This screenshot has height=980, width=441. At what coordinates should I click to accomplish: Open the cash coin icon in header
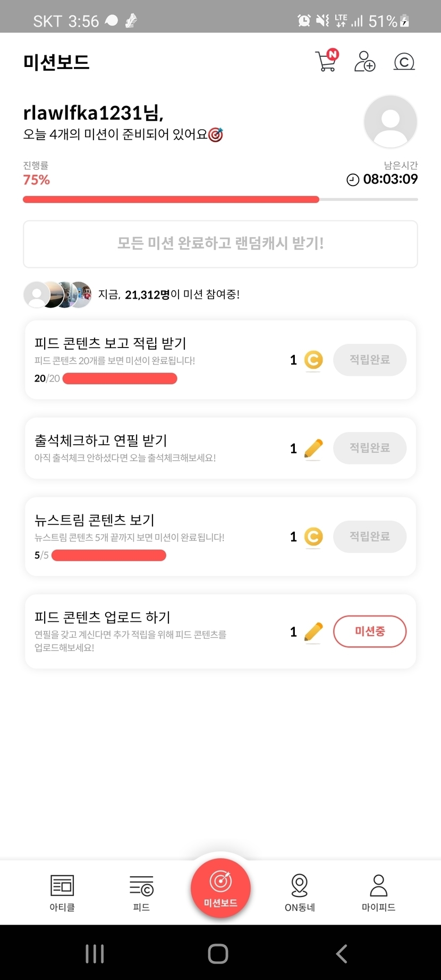click(x=404, y=62)
